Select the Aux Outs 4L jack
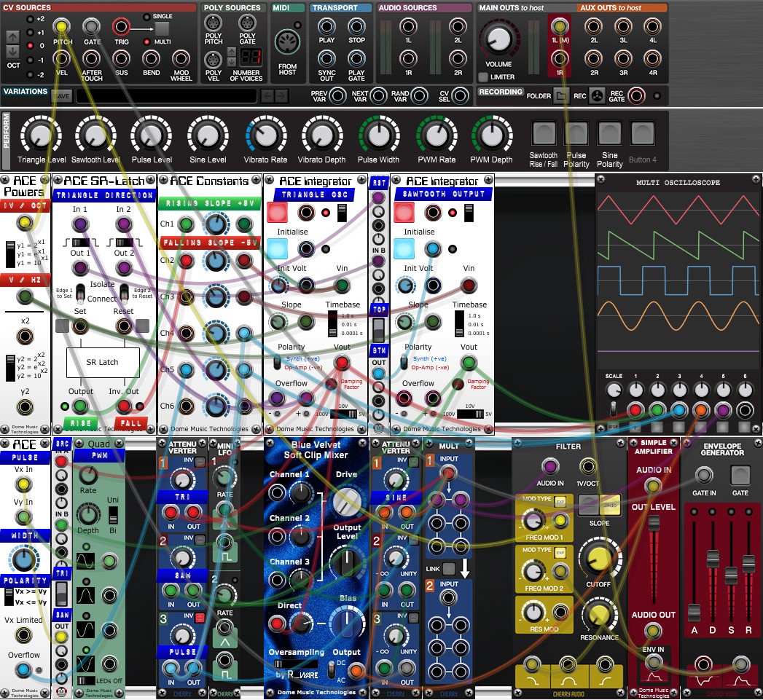The width and height of the screenshot is (763, 700). [652, 26]
